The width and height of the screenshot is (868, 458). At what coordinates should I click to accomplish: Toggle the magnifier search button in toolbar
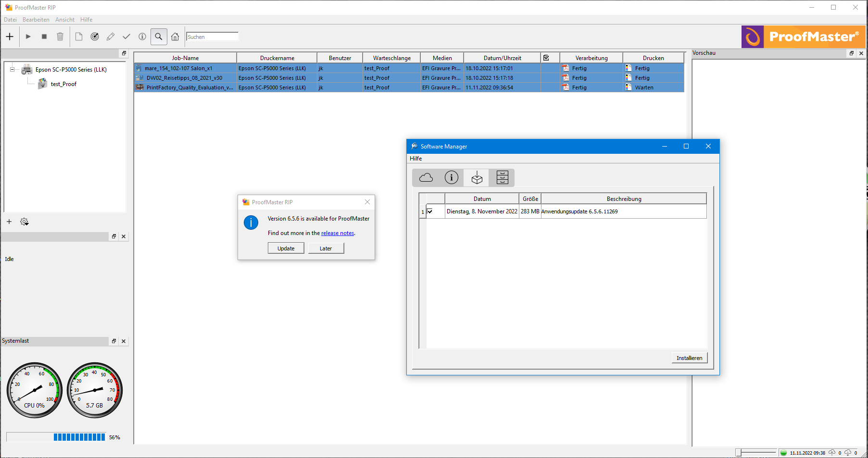click(x=159, y=37)
